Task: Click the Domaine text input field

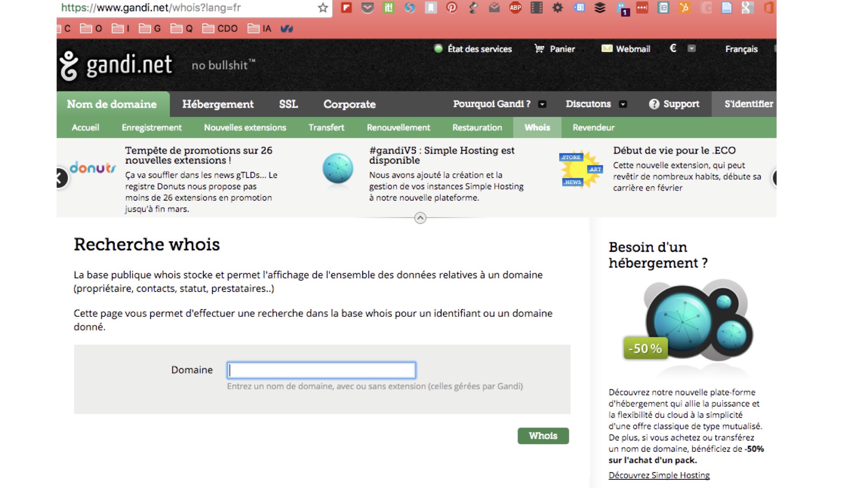Action: (321, 370)
